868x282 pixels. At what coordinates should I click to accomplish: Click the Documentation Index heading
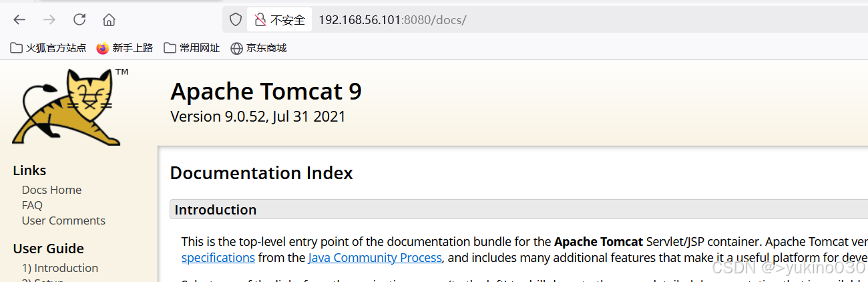[261, 173]
